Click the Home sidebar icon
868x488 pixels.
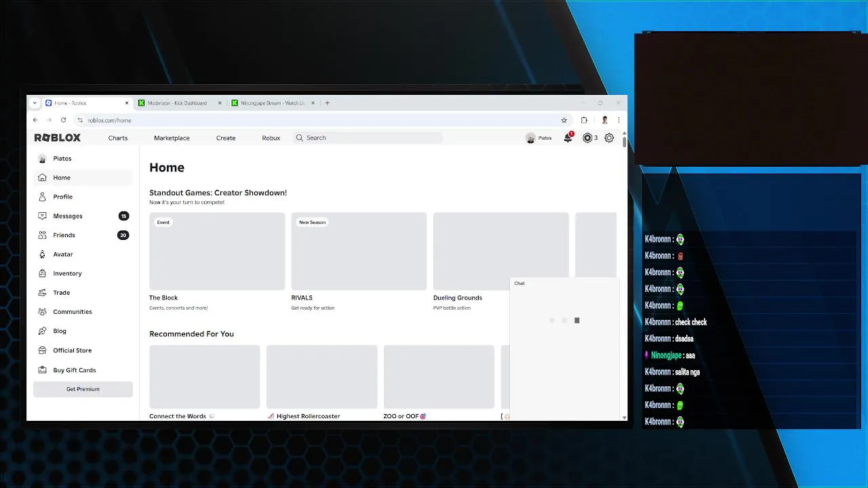[42, 178]
